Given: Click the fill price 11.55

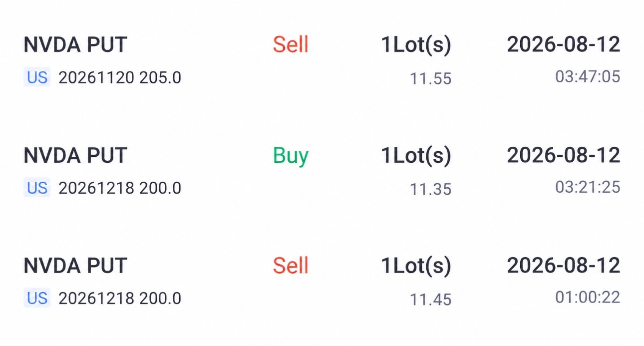Looking at the screenshot, I should [431, 79].
